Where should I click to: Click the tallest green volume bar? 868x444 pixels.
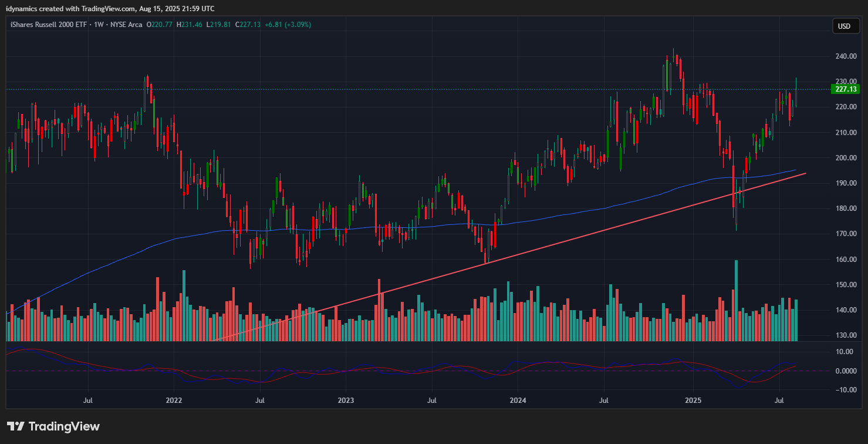coord(736,301)
